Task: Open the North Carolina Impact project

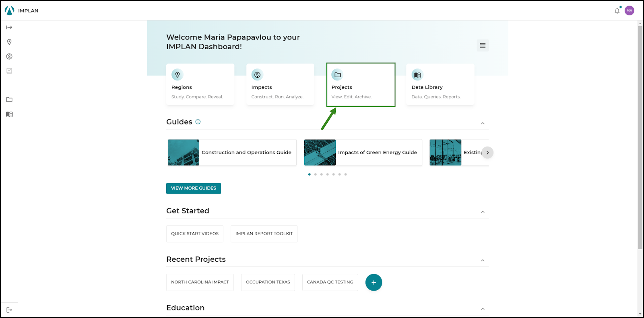Action: coord(200,282)
